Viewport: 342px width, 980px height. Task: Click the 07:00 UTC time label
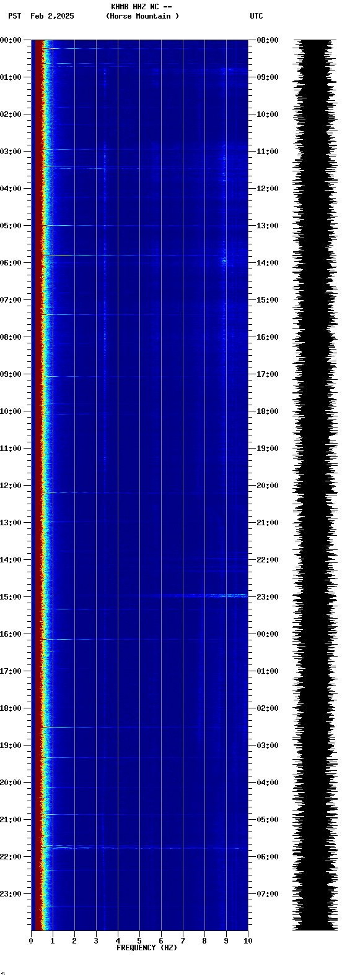268,894
